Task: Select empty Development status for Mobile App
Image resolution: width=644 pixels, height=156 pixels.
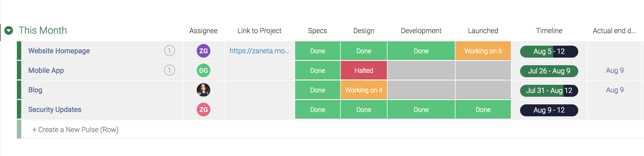Action: (x=421, y=70)
